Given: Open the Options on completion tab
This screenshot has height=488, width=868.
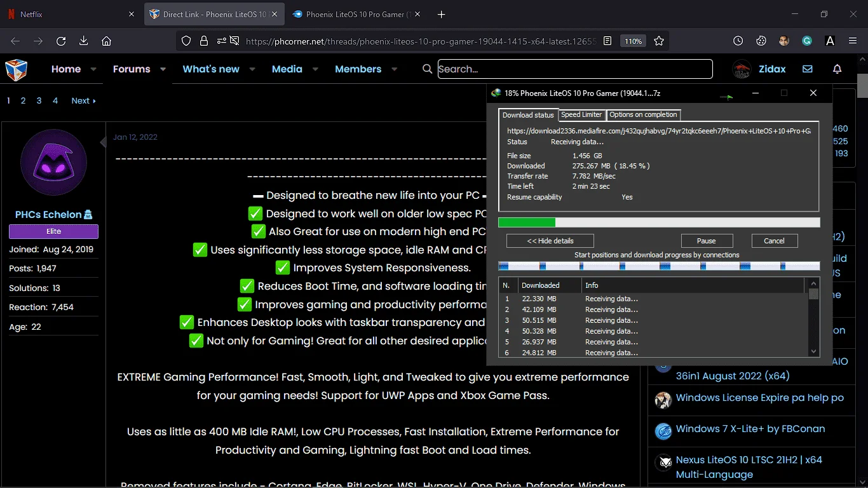Looking at the screenshot, I should tap(643, 114).
